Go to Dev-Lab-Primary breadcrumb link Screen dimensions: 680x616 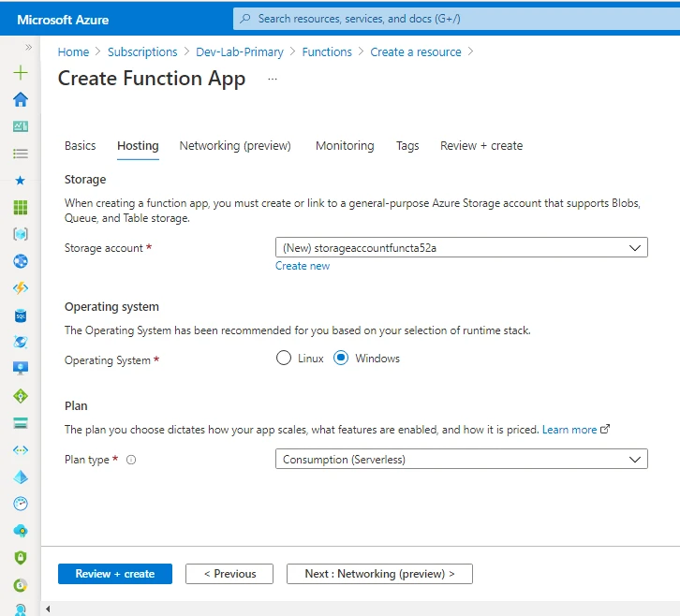[240, 52]
